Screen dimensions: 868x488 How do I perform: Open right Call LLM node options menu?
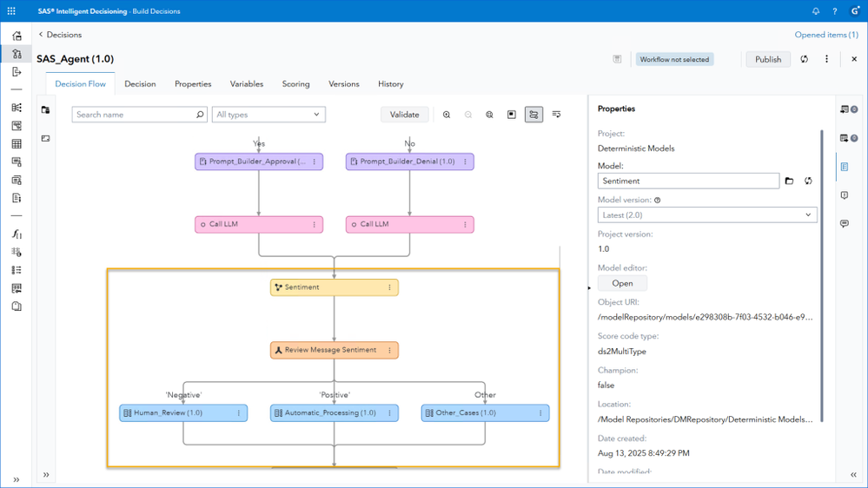(465, 224)
